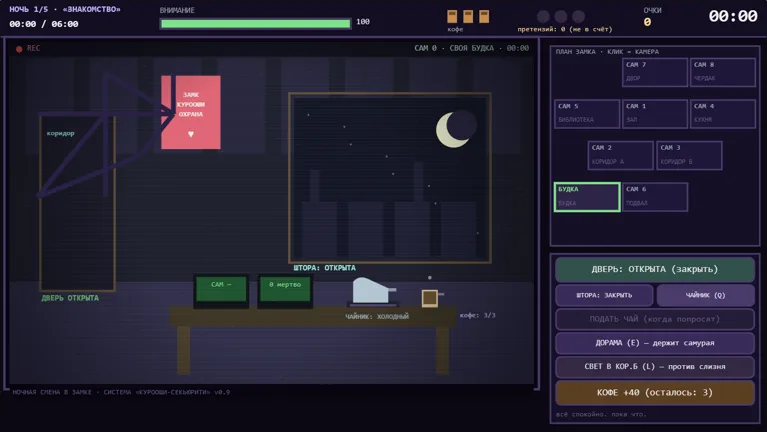Click the green ВНИМАНИЕ attention bar
767x432 pixels.
(255, 23)
